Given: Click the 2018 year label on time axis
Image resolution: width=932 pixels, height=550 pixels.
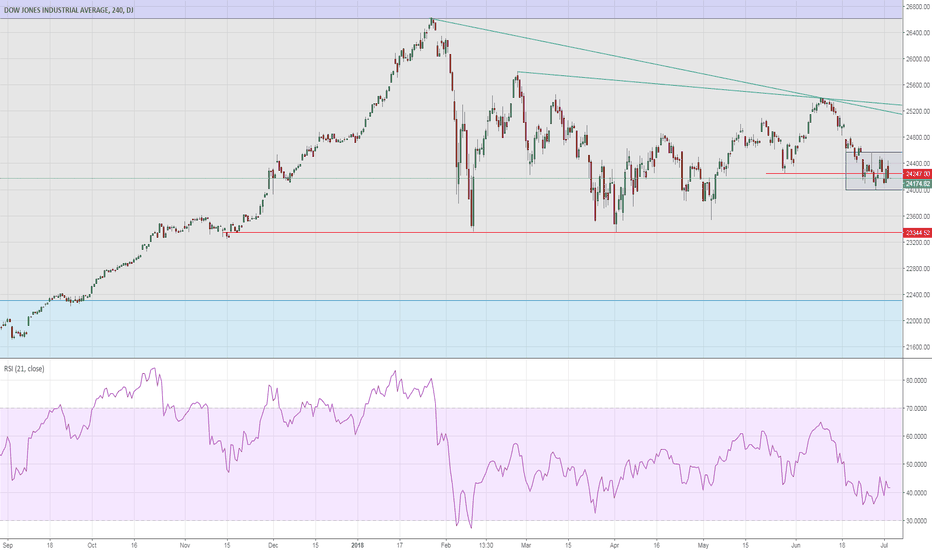Looking at the screenshot, I should (357, 545).
